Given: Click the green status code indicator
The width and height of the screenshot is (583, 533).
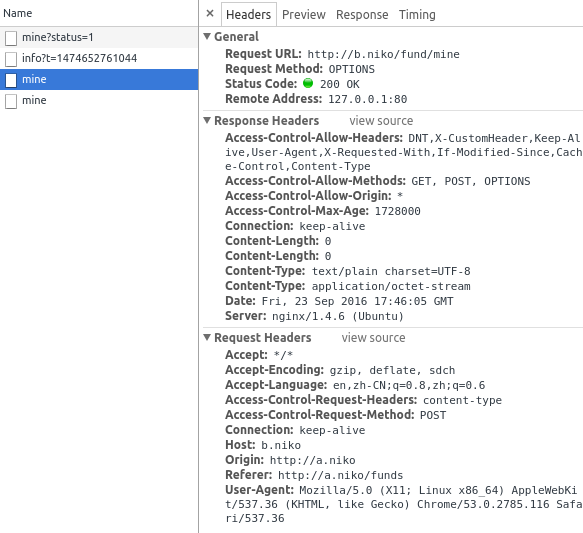Looking at the screenshot, I should [x=308, y=83].
